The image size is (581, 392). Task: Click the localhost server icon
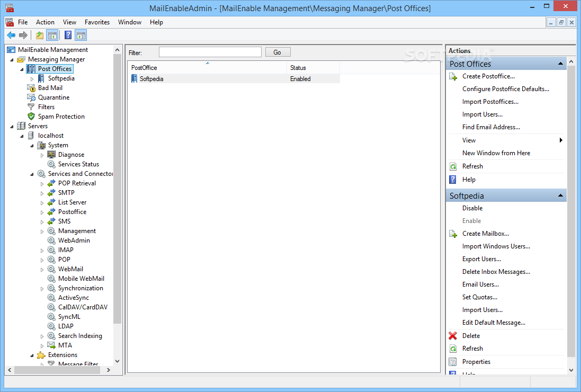(31, 136)
